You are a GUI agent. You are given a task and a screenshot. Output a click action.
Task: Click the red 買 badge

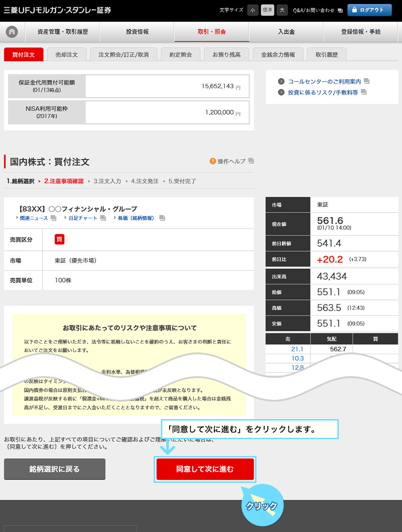pos(59,239)
